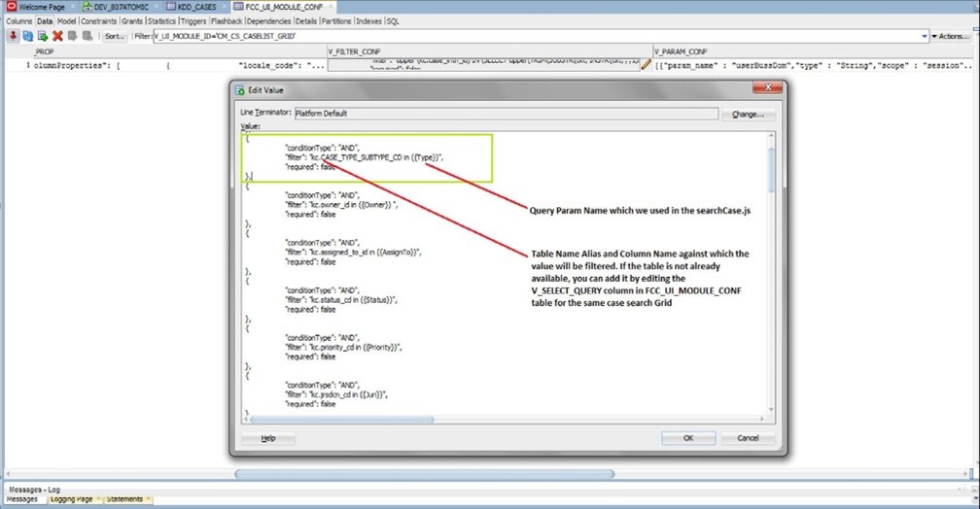This screenshot has width=980, height=509.
Task: Click the Edit Value dialog title icon
Action: [239, 90]
